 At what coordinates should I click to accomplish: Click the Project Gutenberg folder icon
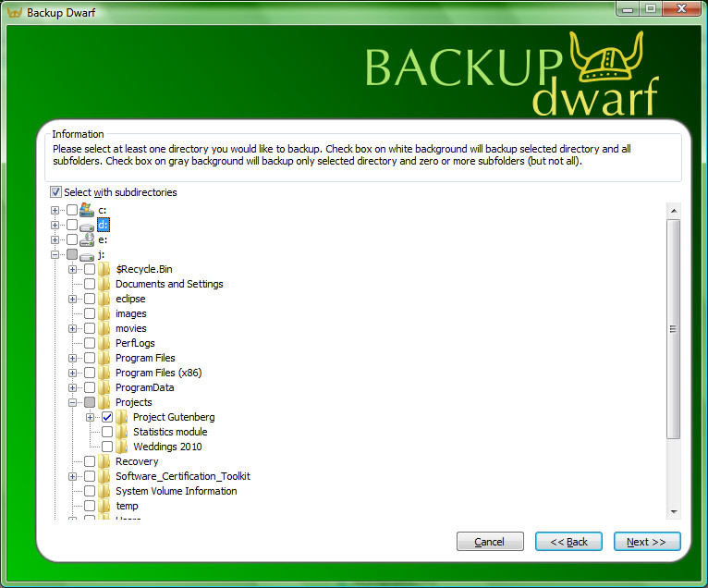(121, 417)
